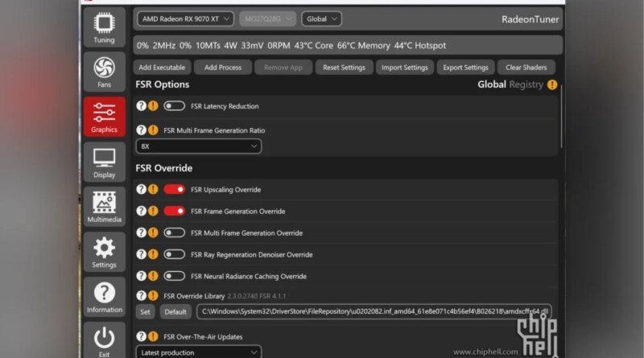Click the GPU status readout bar
This screenshot has width=644, height=358.
point(348,45)
